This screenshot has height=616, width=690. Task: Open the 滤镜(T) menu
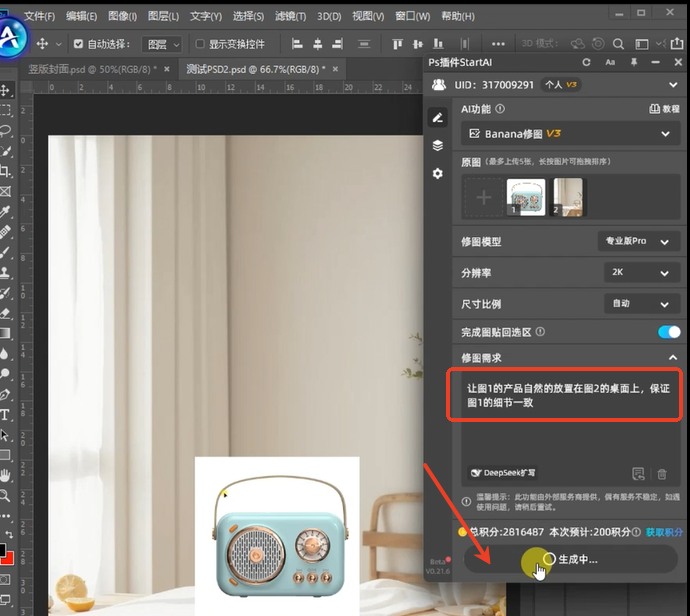290,16
